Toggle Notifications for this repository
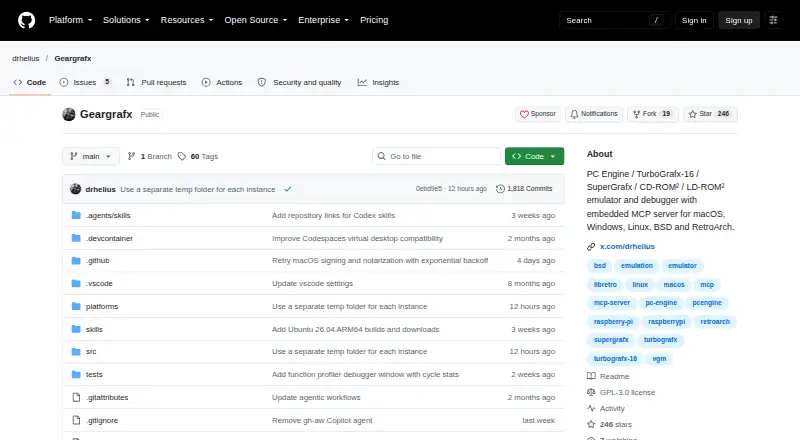Screen dimensions: 800x440 tap(594, 114)
